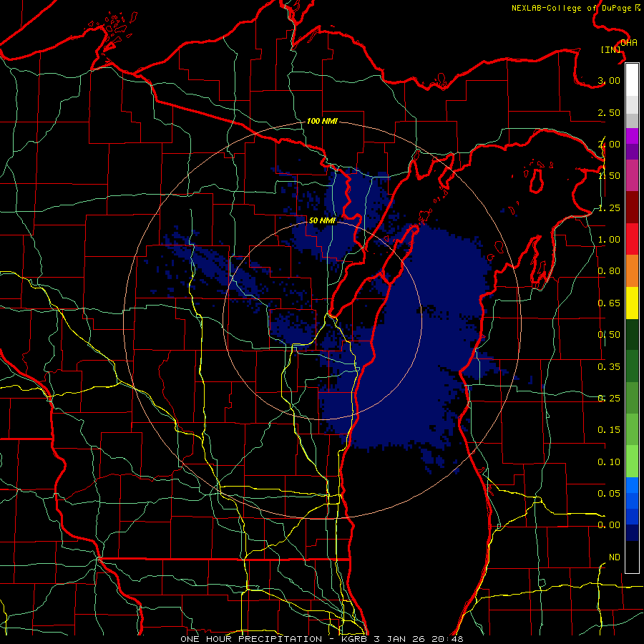Click the 20:48 timestamp in the caption
644x644 pixels.
point(449,639)
